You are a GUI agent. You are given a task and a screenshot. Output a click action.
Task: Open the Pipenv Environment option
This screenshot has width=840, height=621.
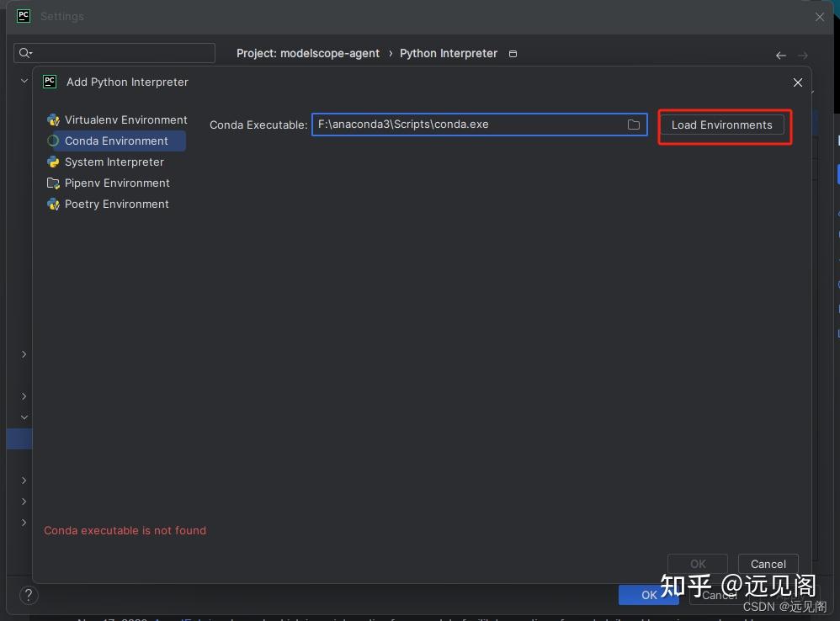tap(117, 183)
